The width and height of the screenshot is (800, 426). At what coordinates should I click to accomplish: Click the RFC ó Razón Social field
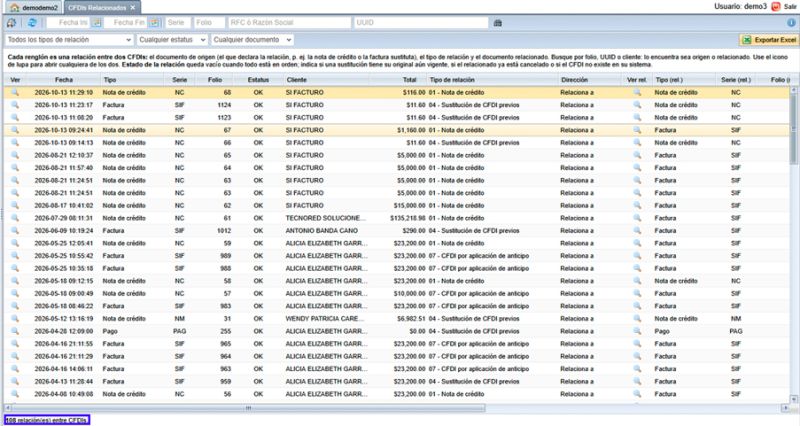click(x=289, y=23)
